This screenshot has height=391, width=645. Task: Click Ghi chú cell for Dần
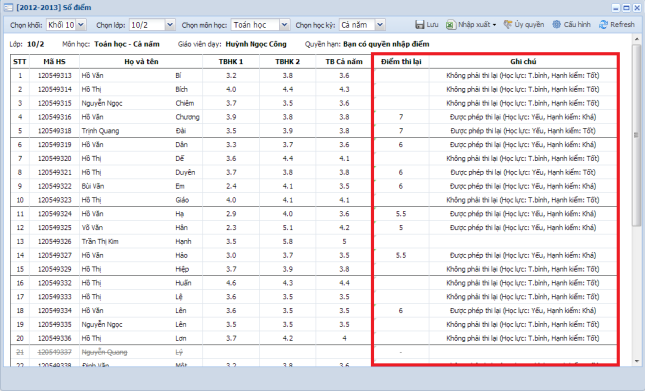click(523, 145)
